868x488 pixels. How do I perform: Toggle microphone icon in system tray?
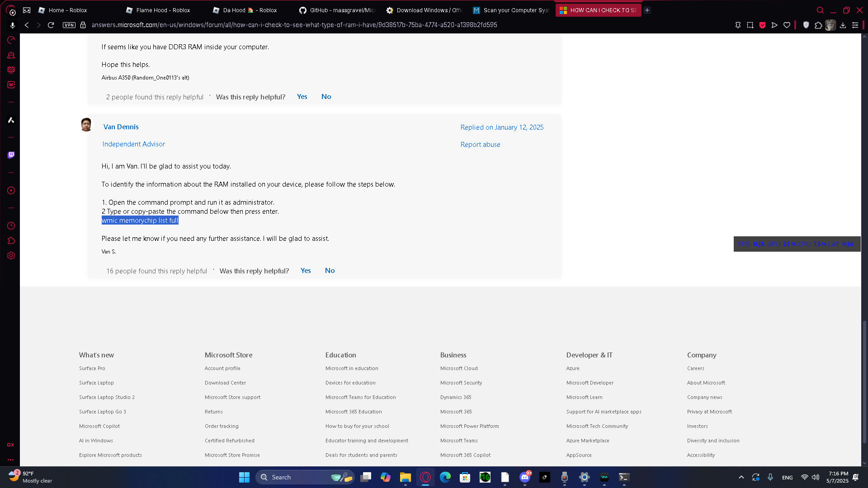[x=770, y=477]
